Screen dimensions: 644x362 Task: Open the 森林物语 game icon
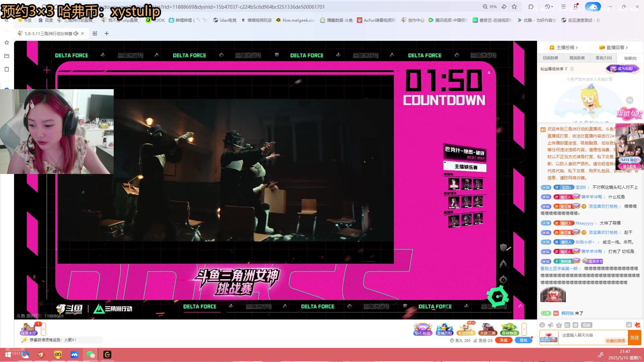click(x=509, y=329)
